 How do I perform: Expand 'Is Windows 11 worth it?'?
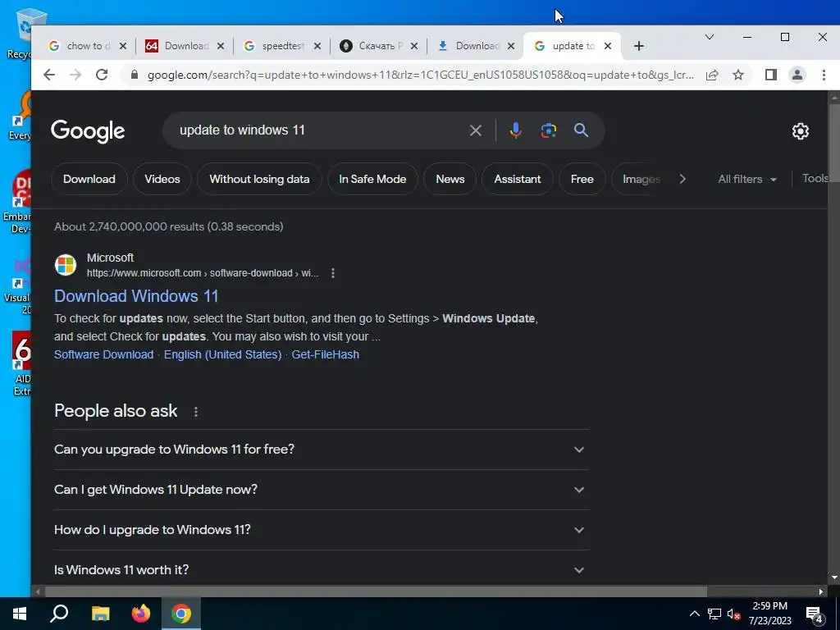pos(322,569)
